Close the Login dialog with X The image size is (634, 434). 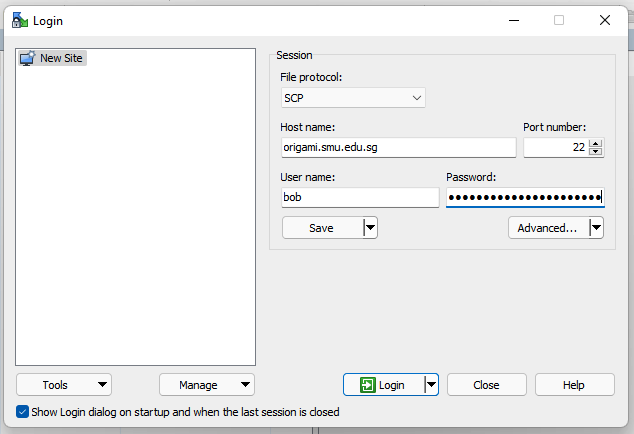[x=605, y=20]
